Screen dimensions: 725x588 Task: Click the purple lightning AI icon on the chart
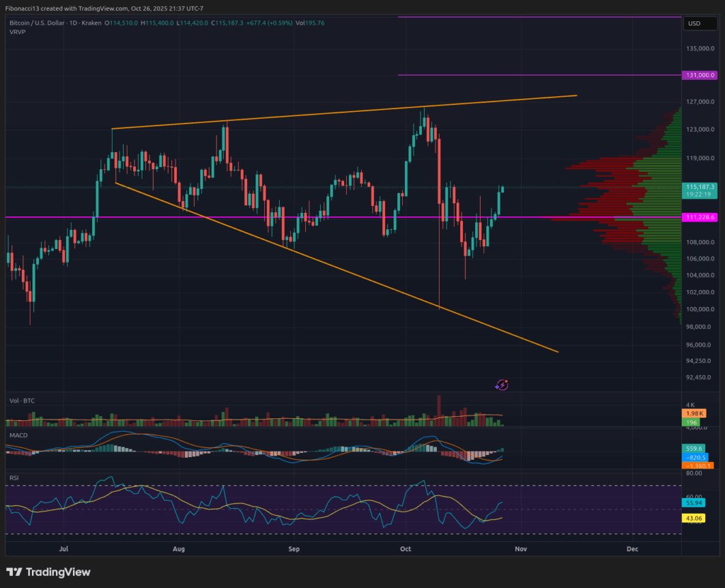501,384
